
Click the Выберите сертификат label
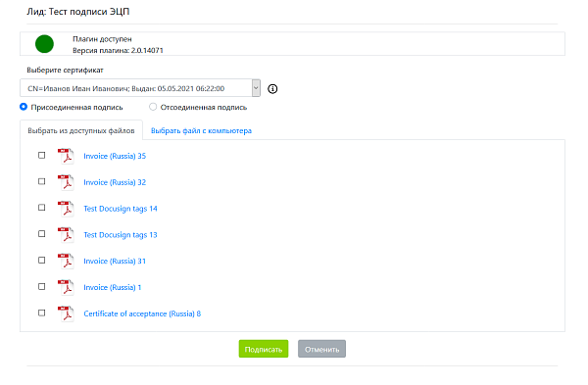[x=65, y=71]
